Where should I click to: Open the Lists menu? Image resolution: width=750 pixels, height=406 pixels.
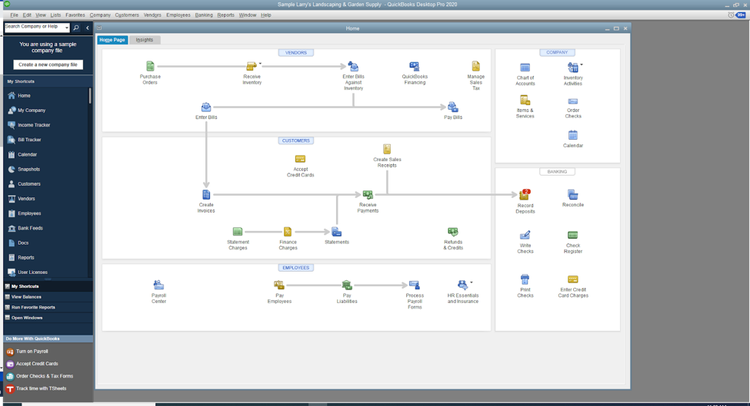click(x=55, y=15)
